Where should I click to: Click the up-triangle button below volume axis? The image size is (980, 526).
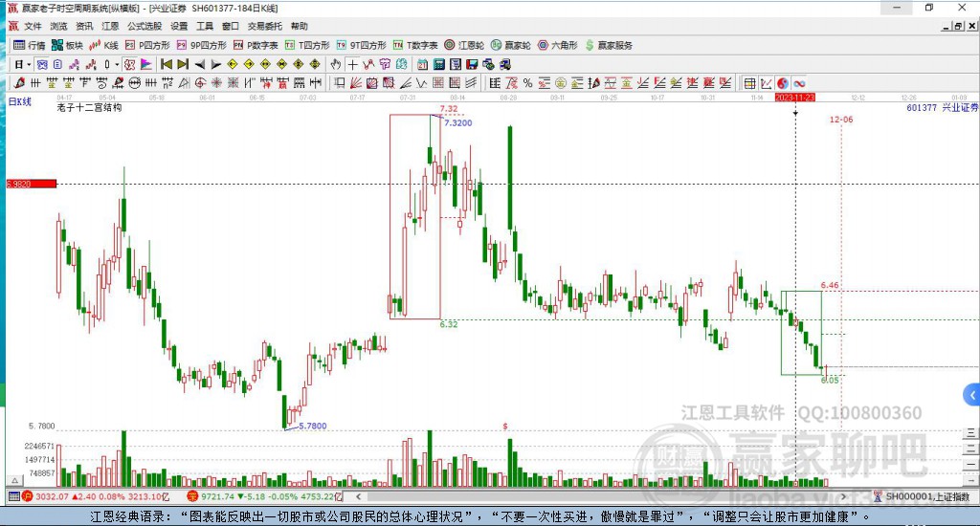pyautogui.click(x=14, y=480)
